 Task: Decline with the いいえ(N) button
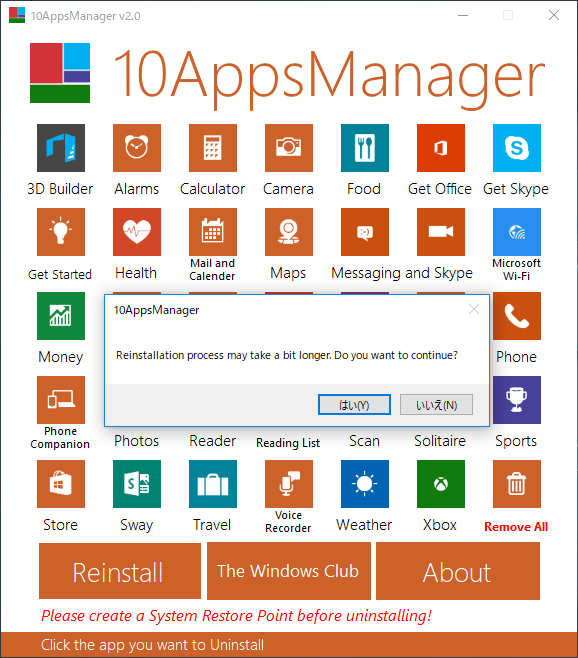(437, 405)
